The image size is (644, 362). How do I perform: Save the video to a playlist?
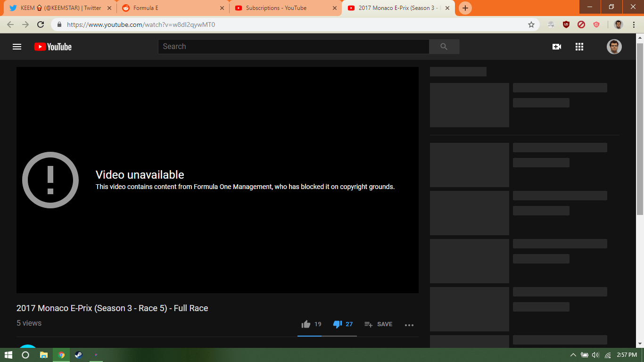tap(378, 324)
